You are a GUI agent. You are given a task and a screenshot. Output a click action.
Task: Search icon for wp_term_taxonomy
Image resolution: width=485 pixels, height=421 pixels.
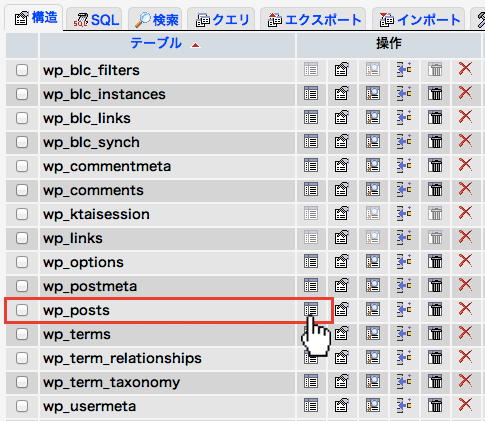point(373,382)
